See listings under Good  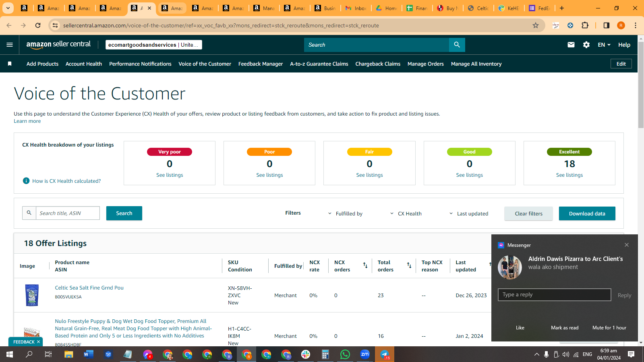(x=469, y=175)
